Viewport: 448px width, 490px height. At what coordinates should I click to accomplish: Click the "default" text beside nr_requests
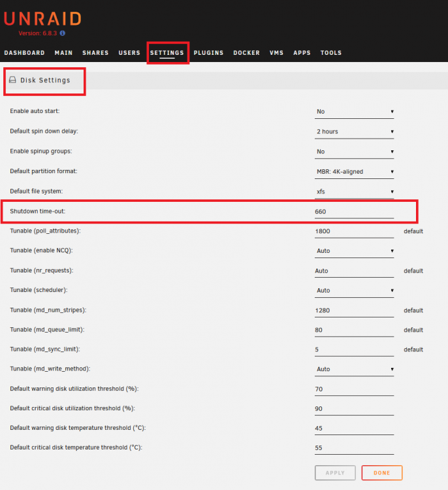pos(413,271)
